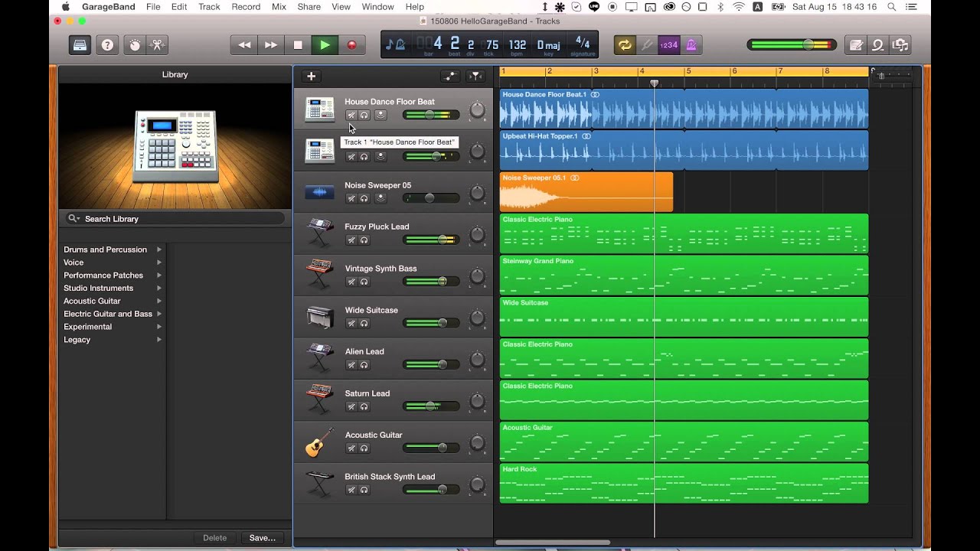Enable input monitoring on Noise Sweeper 05
Image resolution: width=980 pixels, height=551 pixels.
pos(381,198)
